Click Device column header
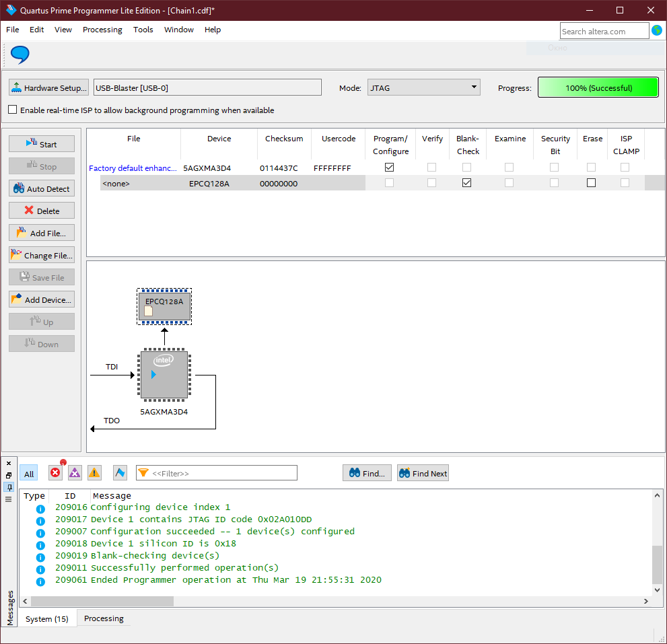This screenshot has height=644, width=667. click(x=219, y=139)
